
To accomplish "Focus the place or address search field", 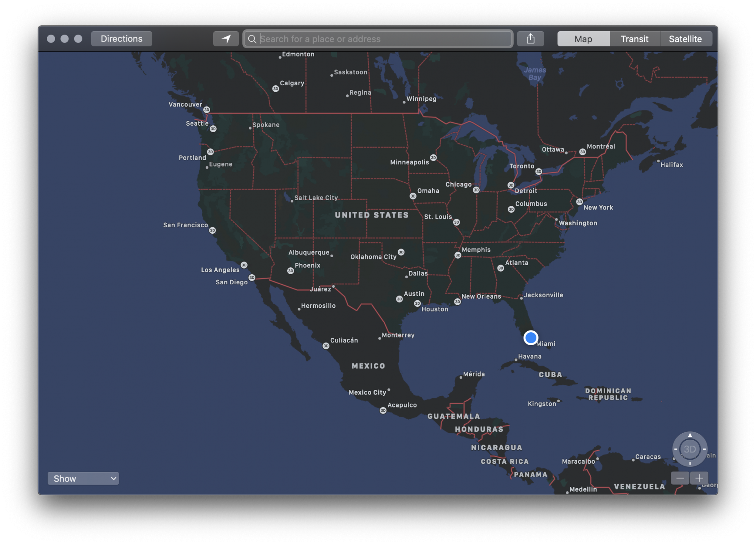I will 378,39.
